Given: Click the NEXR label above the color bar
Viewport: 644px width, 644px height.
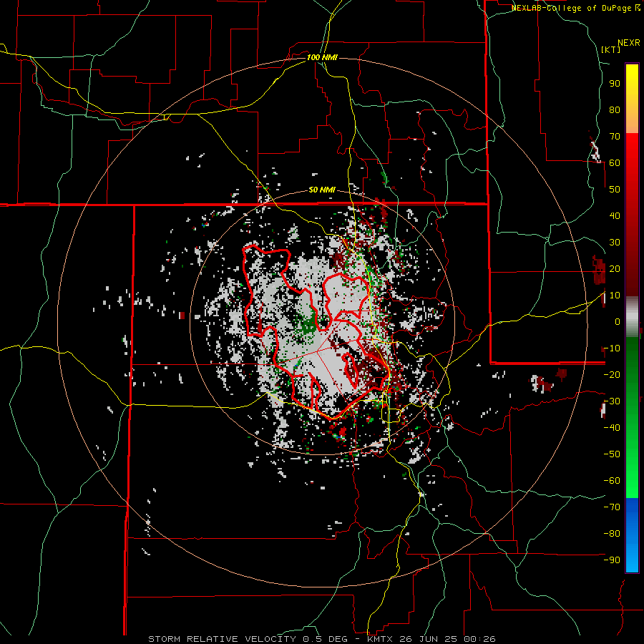Looking at the screenshot, I should click(x=628, y=43).
